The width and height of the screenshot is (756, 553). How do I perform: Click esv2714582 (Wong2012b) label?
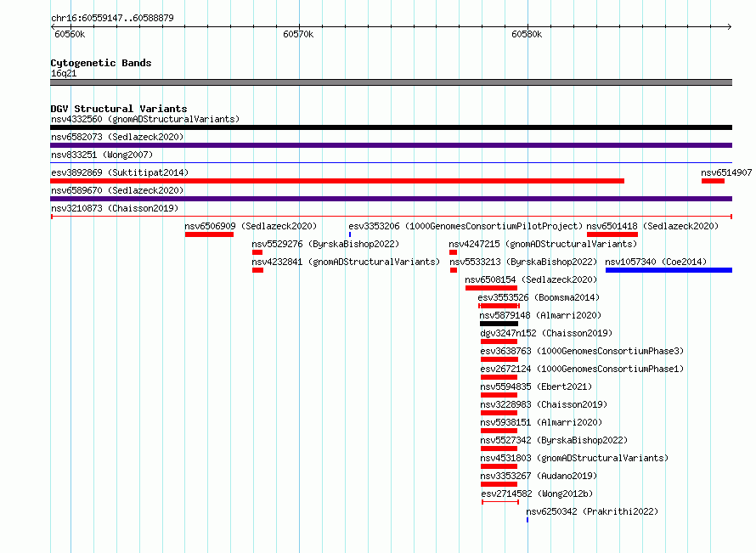click(x=537, y=494)
